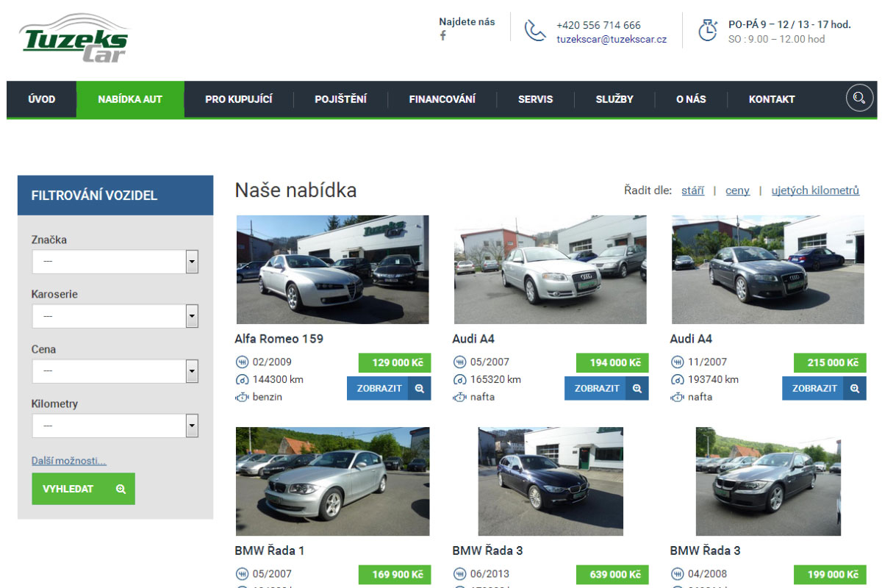The width and height of the screenshot is (882, 588).
Task: Open the SERVIS menu item
Action: (x=536, y=99)
